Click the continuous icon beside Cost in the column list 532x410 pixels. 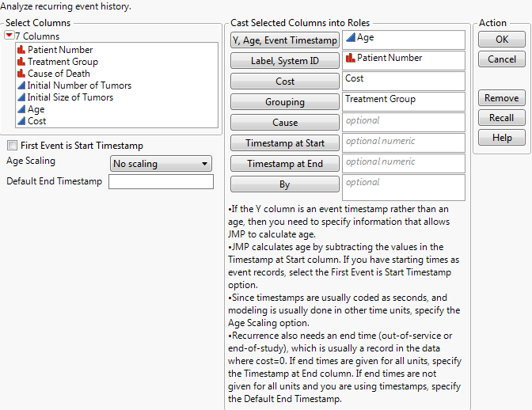click(x=21, y=121)
